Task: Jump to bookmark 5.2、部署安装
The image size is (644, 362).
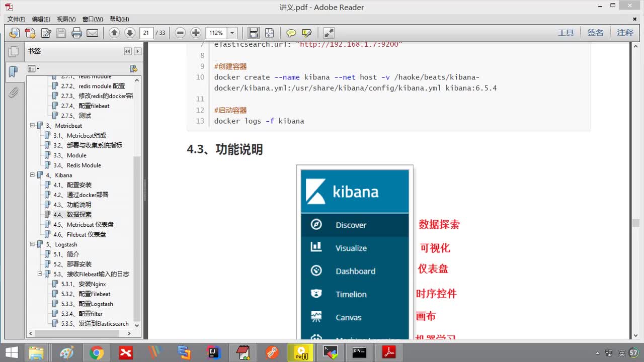Action: click(72, 264)
